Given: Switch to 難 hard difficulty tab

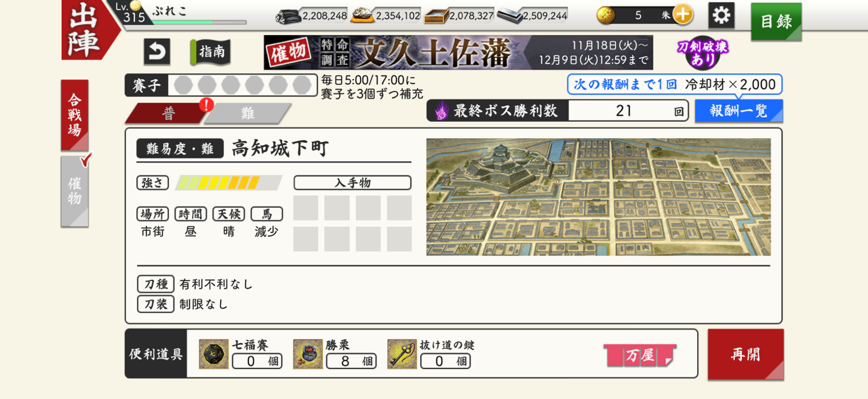Looking at the screenshot, I should (248, 113).
